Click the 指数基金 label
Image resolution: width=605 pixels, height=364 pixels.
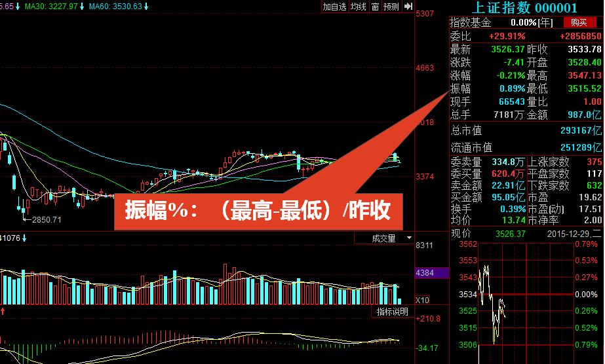coord(471,23)
